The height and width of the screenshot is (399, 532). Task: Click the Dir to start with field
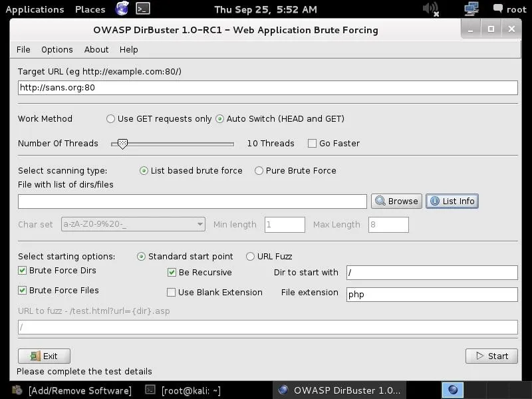tap(432, 273)
